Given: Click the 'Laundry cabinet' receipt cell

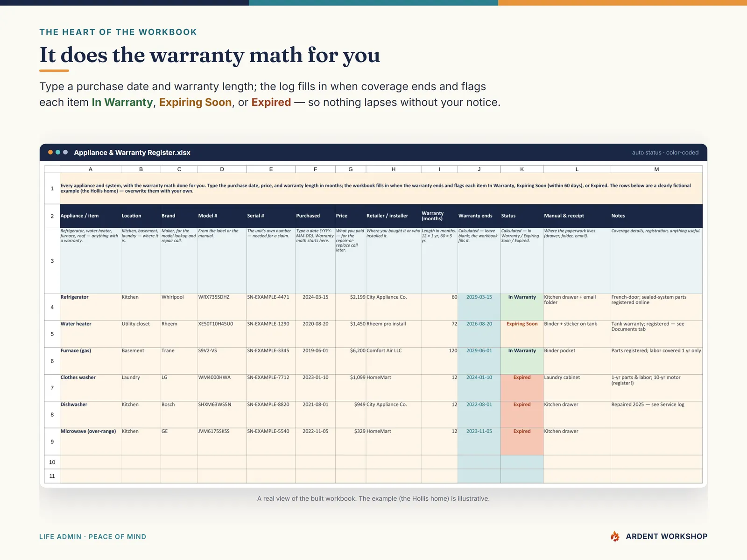Looking at the screenshot, I should tap(577, 388).
